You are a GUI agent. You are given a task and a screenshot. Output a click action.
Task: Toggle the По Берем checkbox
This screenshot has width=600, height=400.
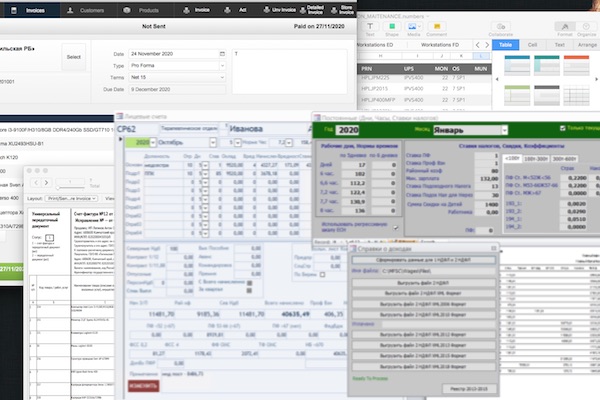(322, 274)
